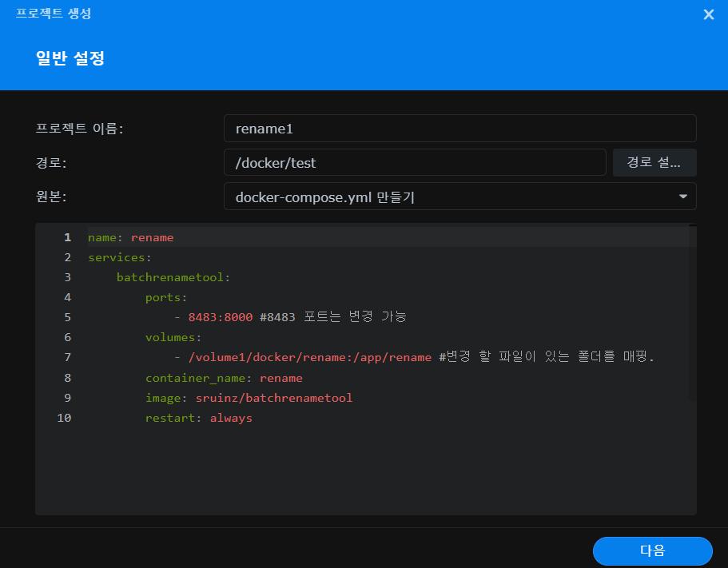Click the 'volumes:' line in the editor

[173, 337]
